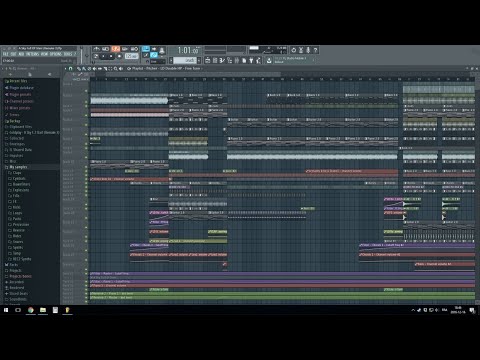Viewport: 480px width, 360px height.
Task: Select the Draw pencil tool in Playlist
Action: 79,69
